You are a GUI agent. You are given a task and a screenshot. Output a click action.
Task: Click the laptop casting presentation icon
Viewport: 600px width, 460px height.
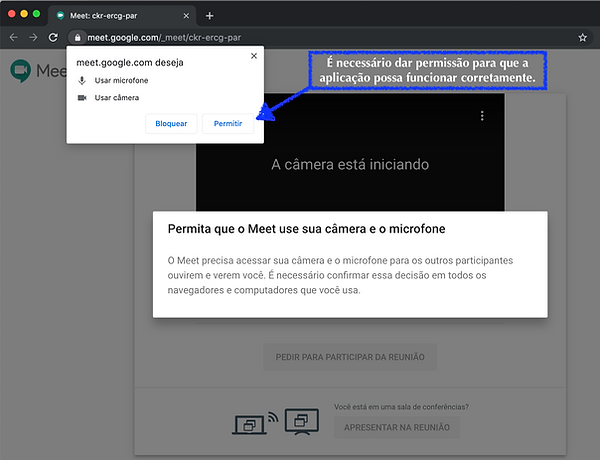pos(255,423)
